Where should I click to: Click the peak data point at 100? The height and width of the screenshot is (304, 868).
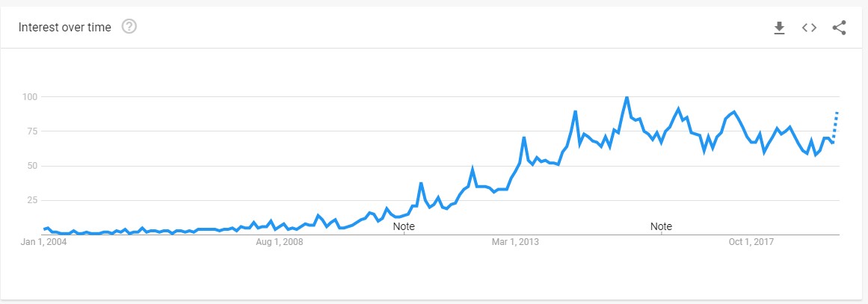[627, 97]
